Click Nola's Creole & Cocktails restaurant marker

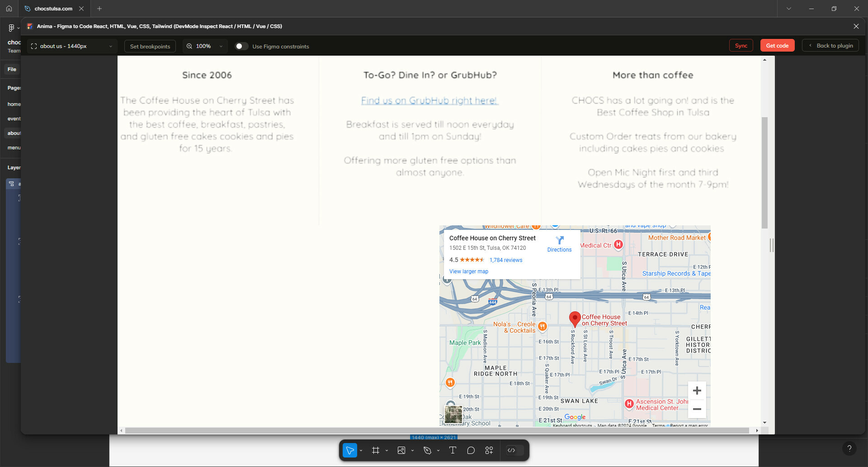[542, 326]
